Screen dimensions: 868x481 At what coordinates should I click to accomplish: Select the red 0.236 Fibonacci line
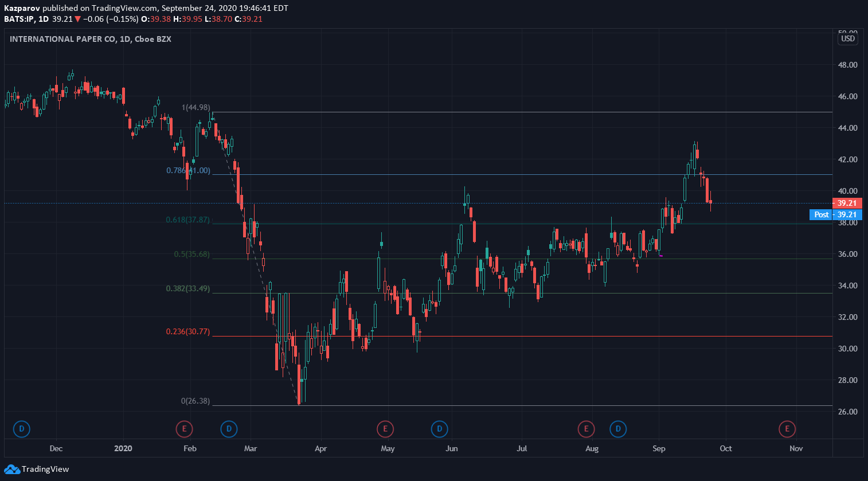[x=522, y=337]
